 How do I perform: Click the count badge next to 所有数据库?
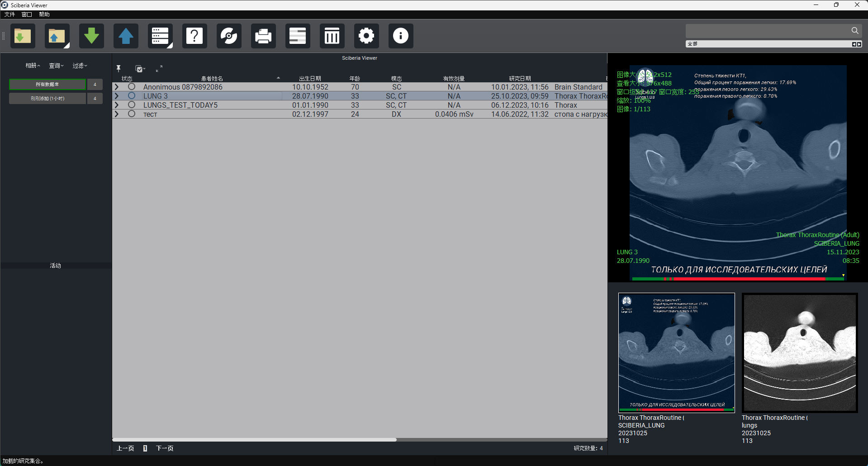point(95,85)
